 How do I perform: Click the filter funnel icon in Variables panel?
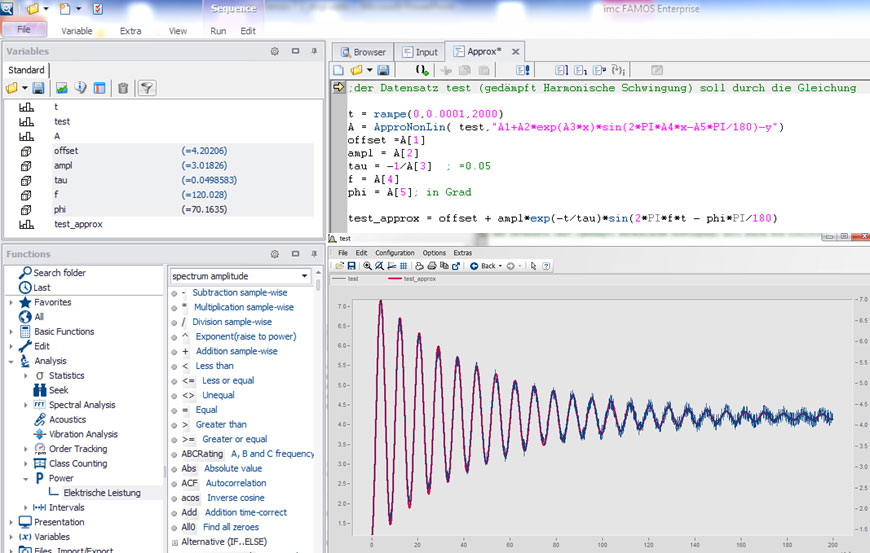point(146,88)
